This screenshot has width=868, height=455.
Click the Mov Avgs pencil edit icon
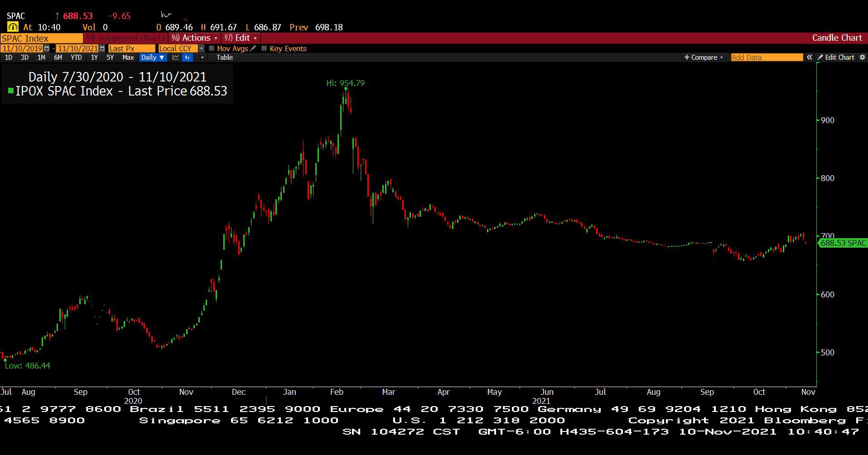(x=253, y=48)
